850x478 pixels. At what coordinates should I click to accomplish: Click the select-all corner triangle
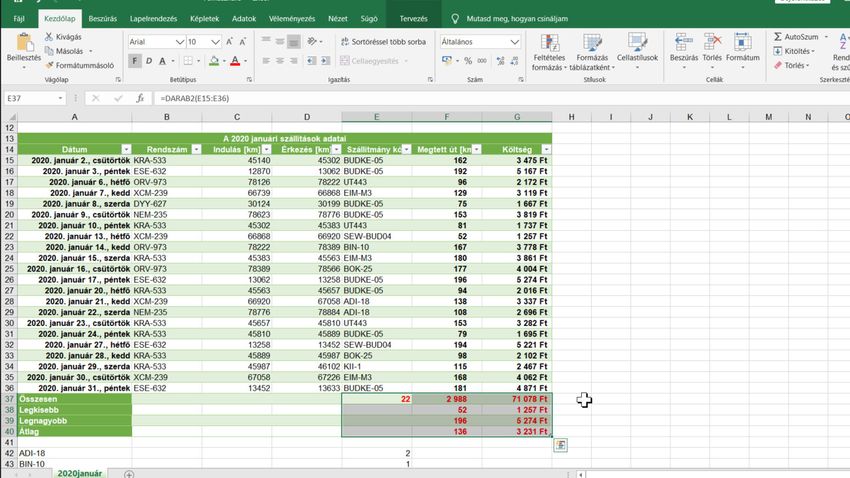[x=9, y=117]
